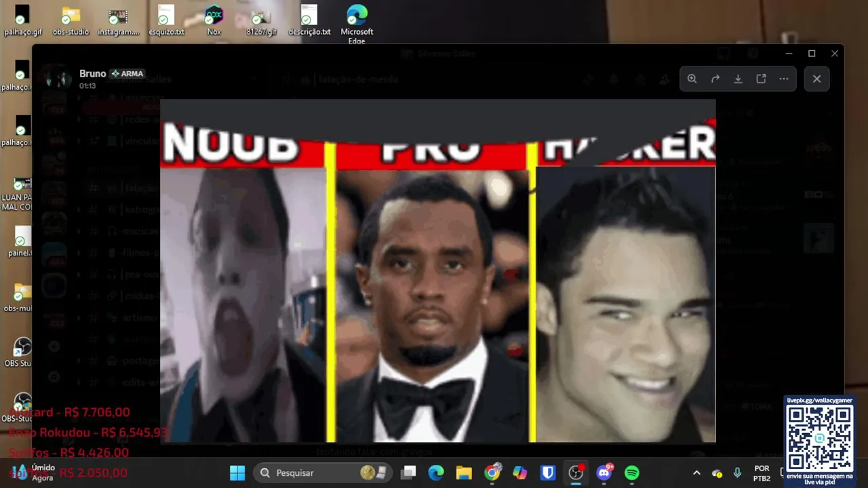Open the image in browser icon
Screen dimensions: 868x488
click(x=761, y=79)
